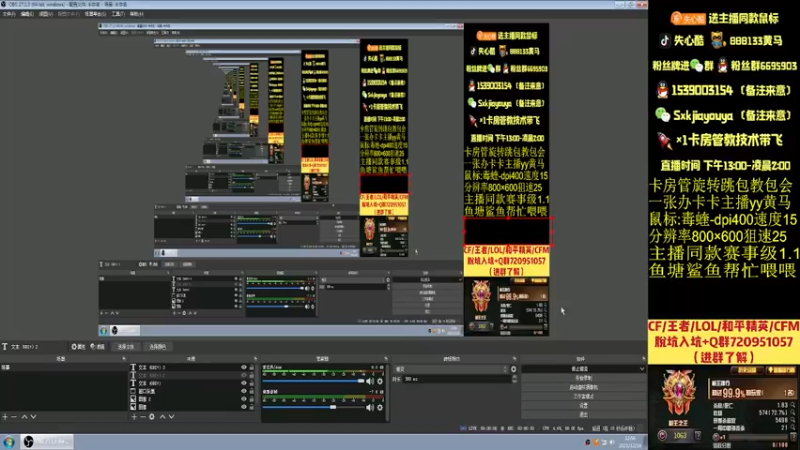
Task: Click the 选择字体 button
Action: (x=126, y=346)
